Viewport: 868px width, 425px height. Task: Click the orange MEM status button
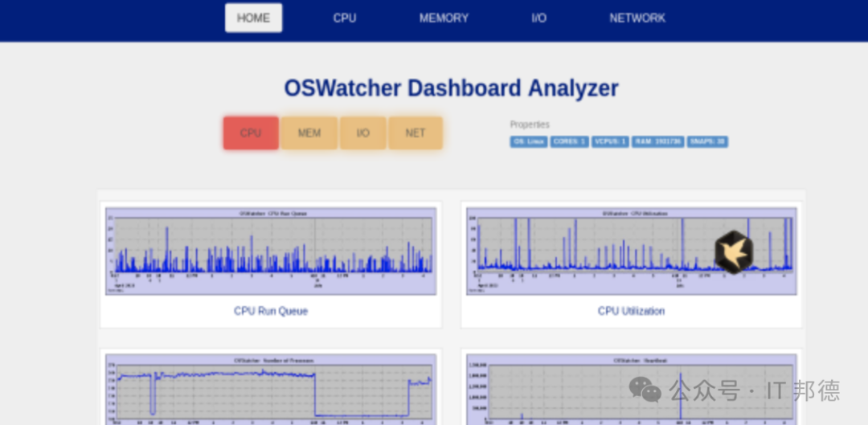309,133
